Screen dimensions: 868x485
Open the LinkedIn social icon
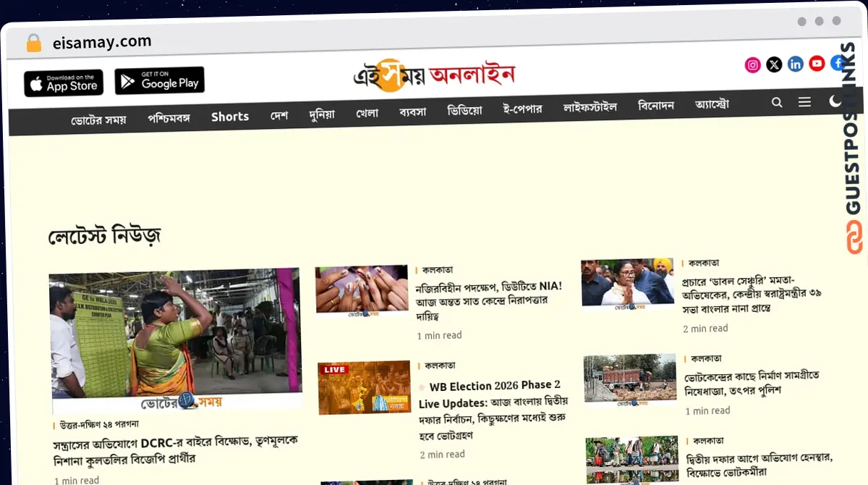(796, 64)
